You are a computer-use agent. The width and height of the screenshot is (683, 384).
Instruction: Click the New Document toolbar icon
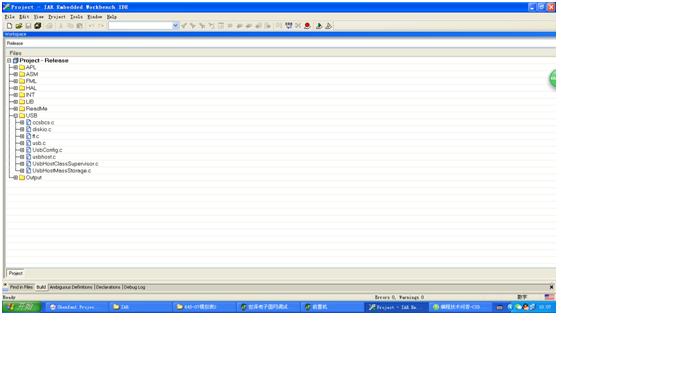pyautogui.click(x=9, y=26)
